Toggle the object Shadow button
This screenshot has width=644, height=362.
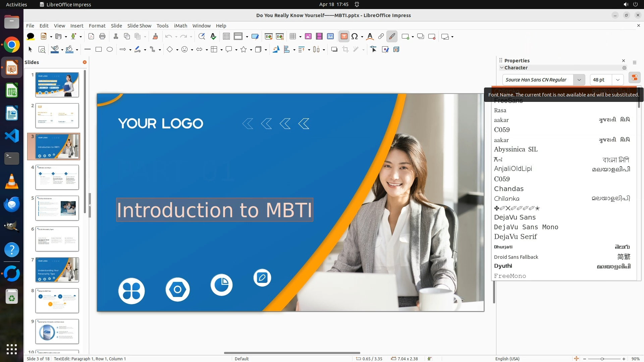334,50
